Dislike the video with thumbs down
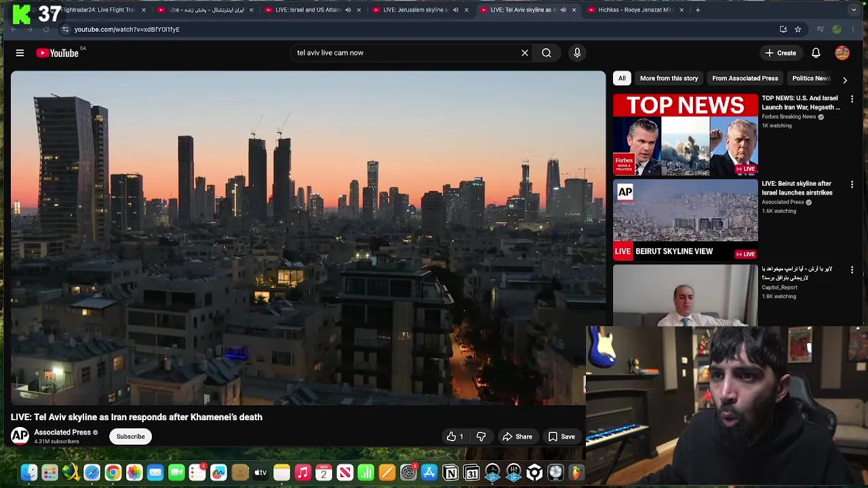Image resolution: width=868 pixels, height=488 pixels. 481,436
